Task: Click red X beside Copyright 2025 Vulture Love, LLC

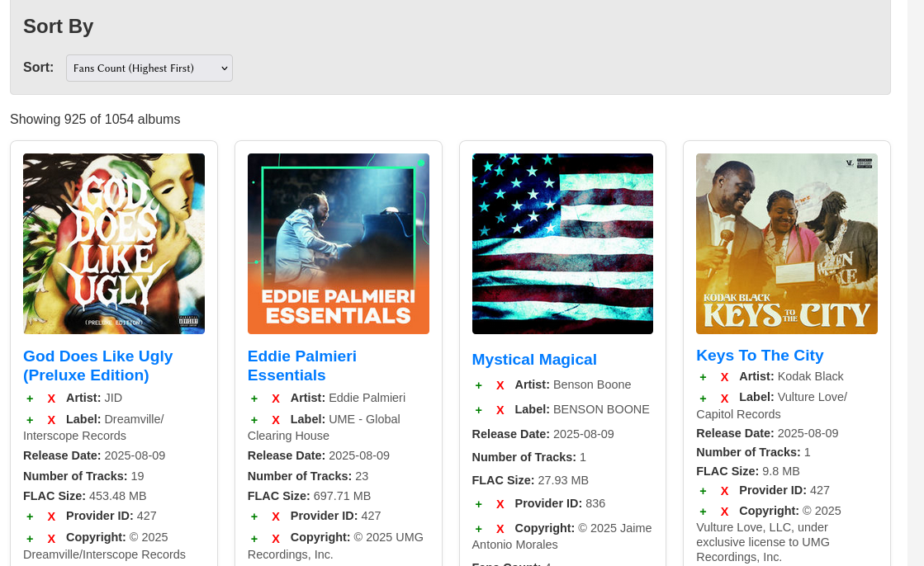Action: [725, 512]
